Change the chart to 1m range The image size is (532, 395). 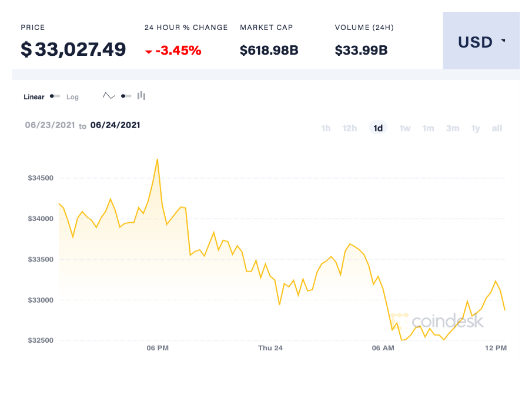click(x=428, y=128)
